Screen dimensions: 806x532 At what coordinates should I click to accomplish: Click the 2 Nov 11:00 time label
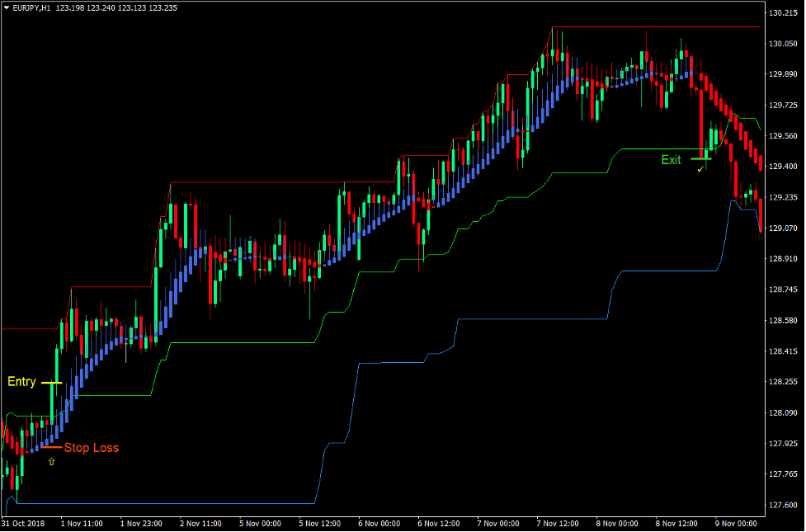coord(200,523)
